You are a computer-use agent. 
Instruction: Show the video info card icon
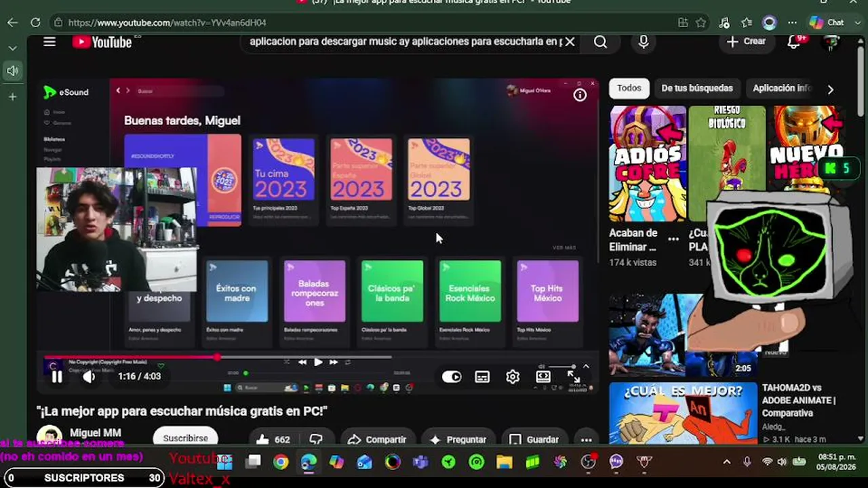580,96
